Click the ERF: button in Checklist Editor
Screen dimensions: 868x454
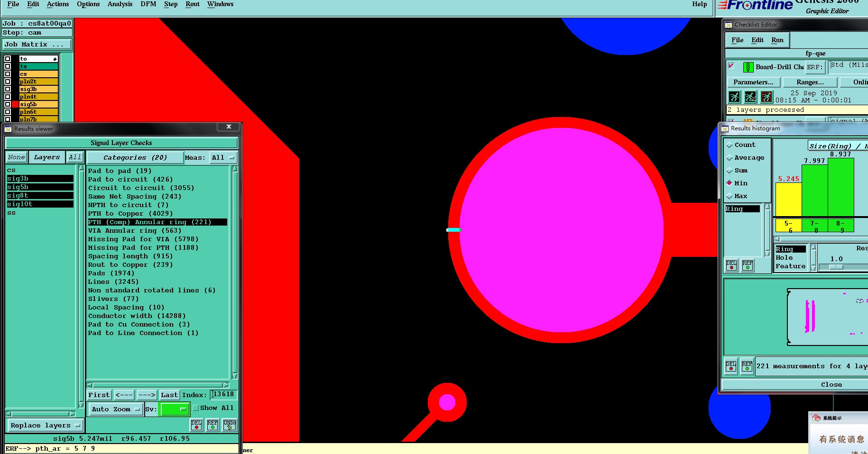[815, 67]
